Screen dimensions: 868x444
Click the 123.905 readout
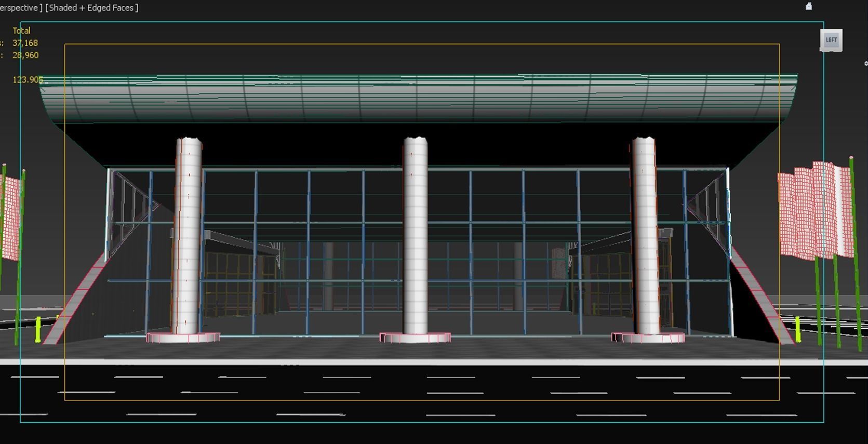pos(28,79)
